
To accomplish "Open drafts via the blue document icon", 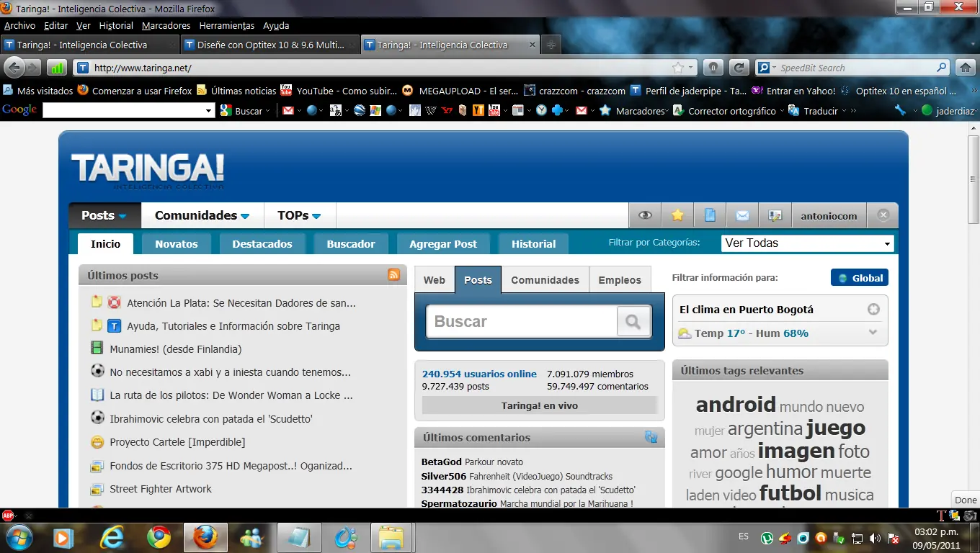I will click(x=710, y=215).
